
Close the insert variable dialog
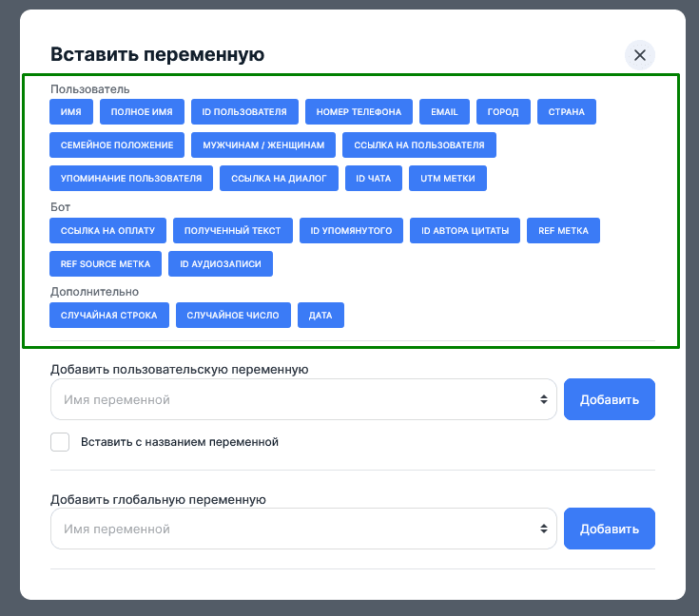pos(639,55)
